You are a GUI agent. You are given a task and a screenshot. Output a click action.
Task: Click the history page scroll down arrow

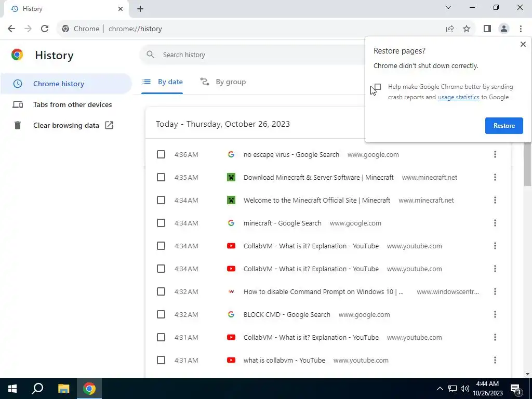click(527, 374)
